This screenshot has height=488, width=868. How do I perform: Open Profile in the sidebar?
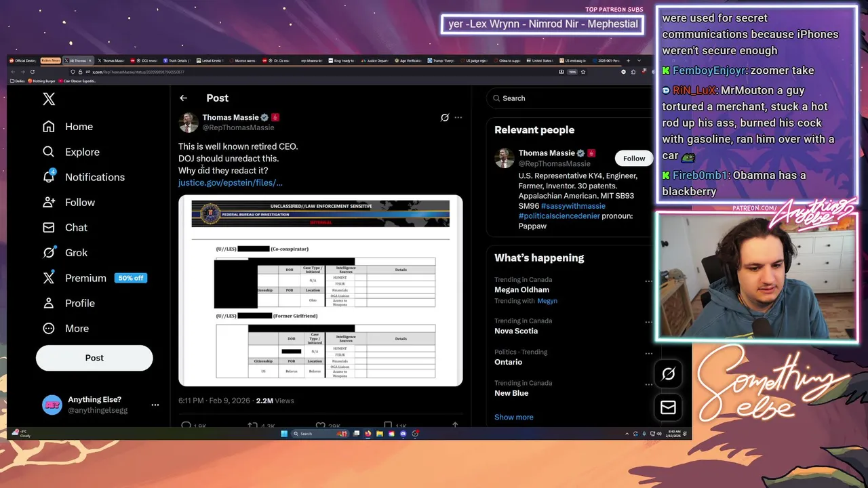coord(68,303)
